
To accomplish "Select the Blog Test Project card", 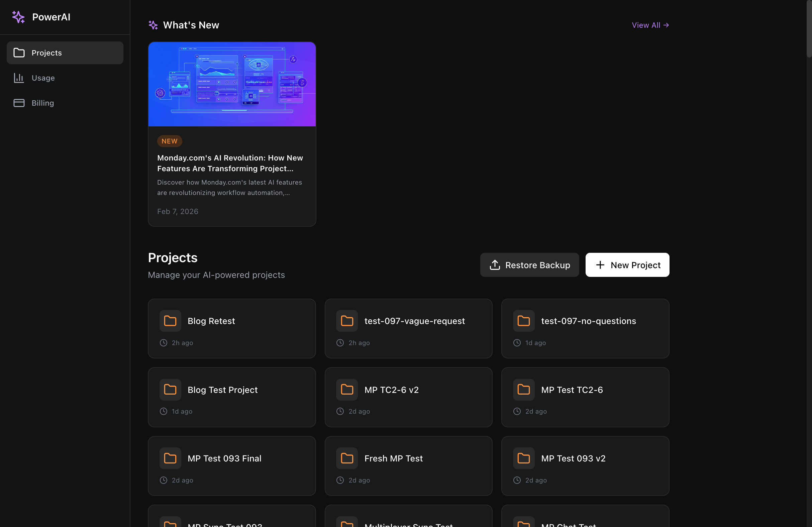I will [x=232, y=397].
